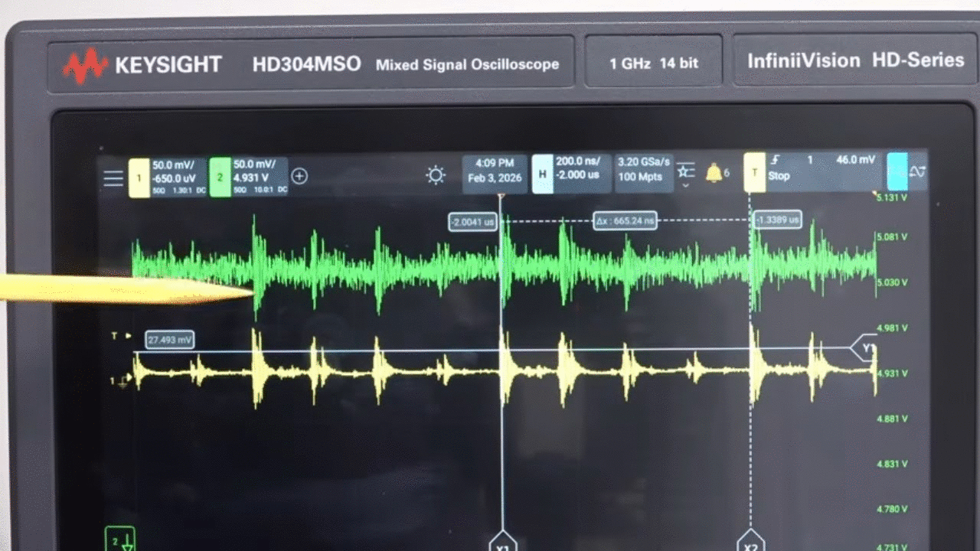Tap the 5.081 V scale label
The height and width of the screenshot is (551, 980).
tap(891, 236)
